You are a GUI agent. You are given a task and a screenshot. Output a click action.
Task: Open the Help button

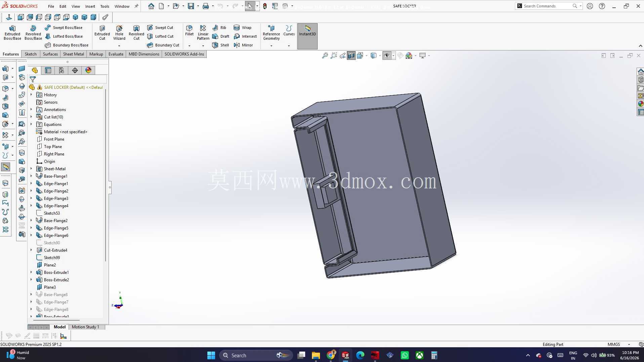point(602,6)
